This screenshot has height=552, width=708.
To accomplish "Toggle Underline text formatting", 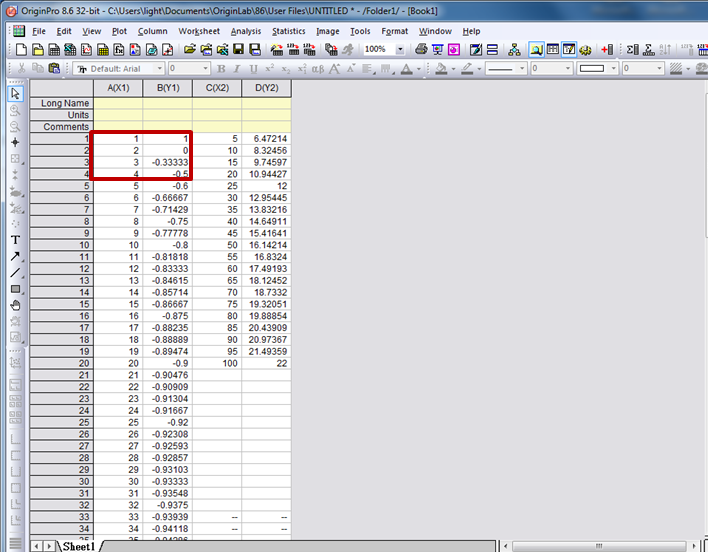I will pos(253,69).
